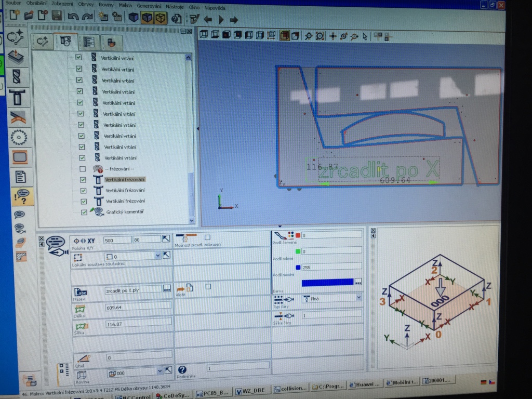The height and width of the screenshot is (399, 532).
Task: Click the Save floppy disk icon
Action: click(x=57, y=16)
